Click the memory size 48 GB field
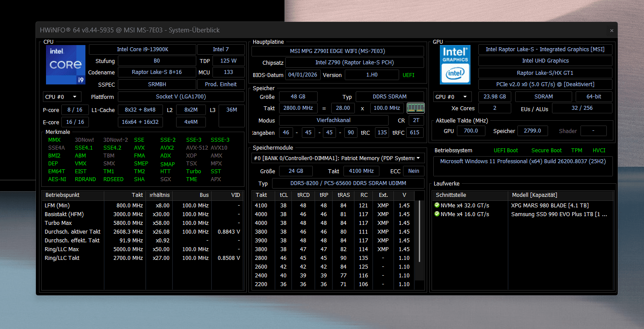 [x=298, y=97]
